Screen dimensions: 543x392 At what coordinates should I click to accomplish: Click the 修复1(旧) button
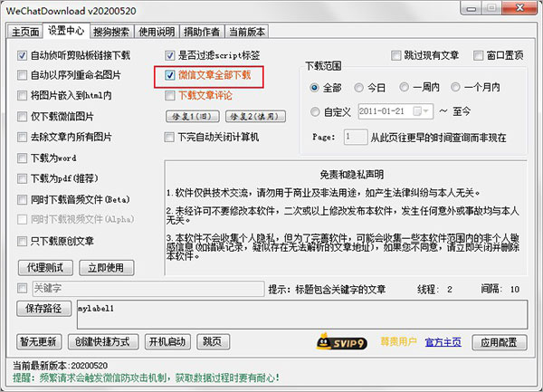[192, 117]
